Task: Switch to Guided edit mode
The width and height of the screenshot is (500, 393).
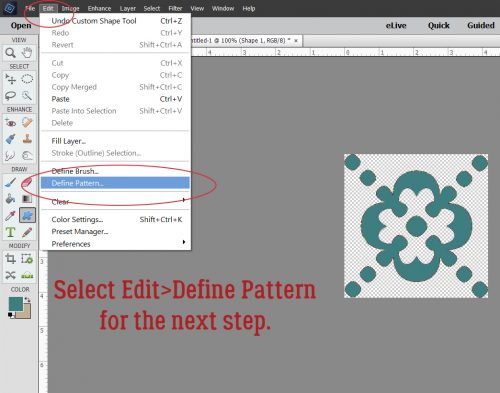Action: pos(481,25)
